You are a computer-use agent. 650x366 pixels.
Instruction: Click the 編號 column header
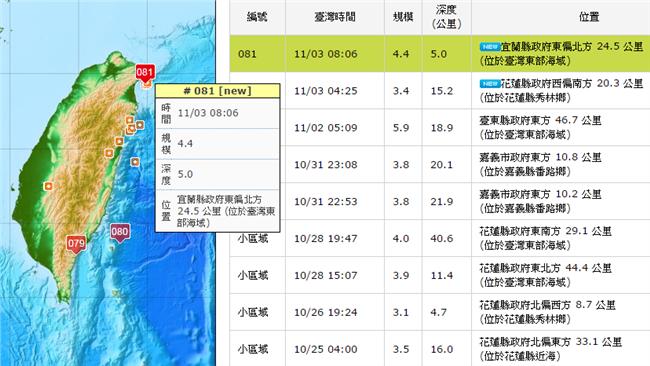[257, 17]
